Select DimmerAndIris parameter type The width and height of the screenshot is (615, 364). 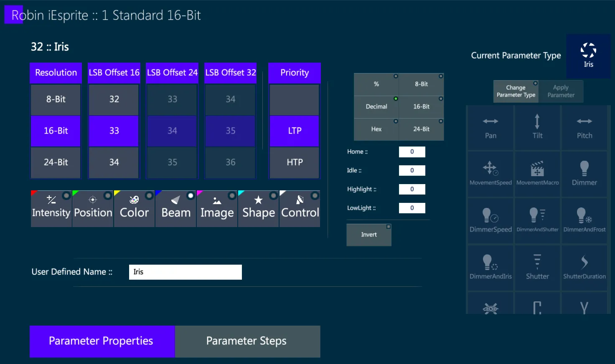(x=490, y=268)
